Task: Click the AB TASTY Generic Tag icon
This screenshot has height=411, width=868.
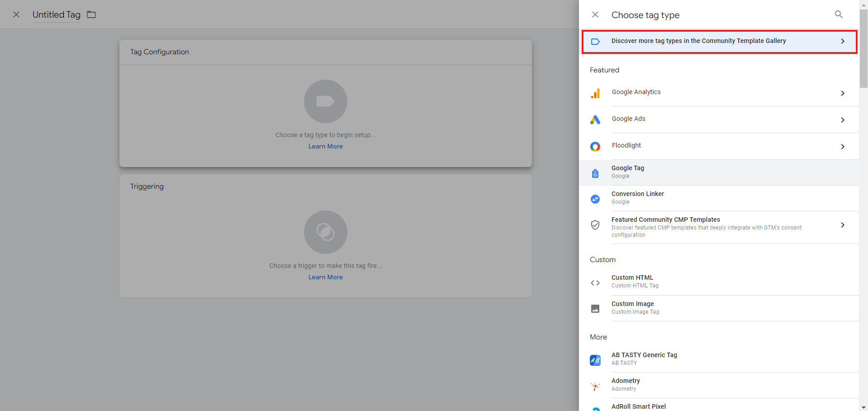Action: click(x=595, y=360)
